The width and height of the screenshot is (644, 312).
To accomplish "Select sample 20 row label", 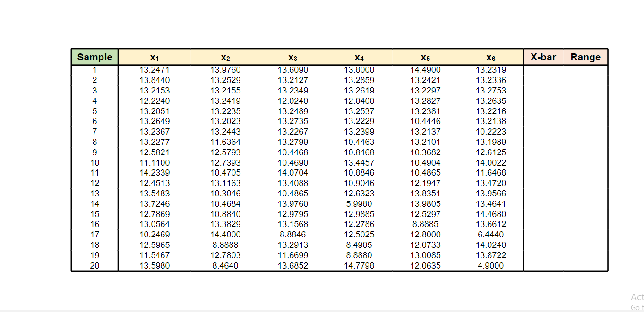I will [94, 265].
